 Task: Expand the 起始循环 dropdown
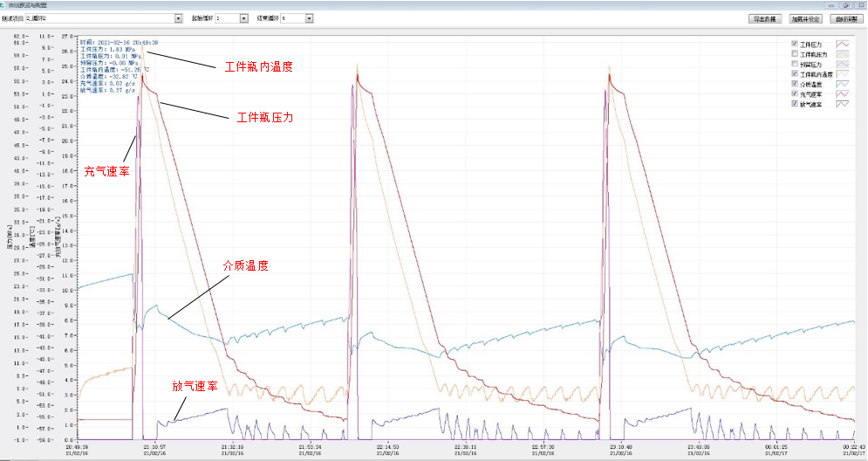(243, 17)
